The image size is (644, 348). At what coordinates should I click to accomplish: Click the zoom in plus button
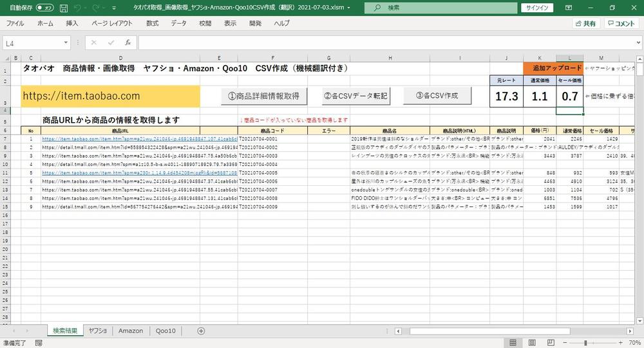(620, 343)
